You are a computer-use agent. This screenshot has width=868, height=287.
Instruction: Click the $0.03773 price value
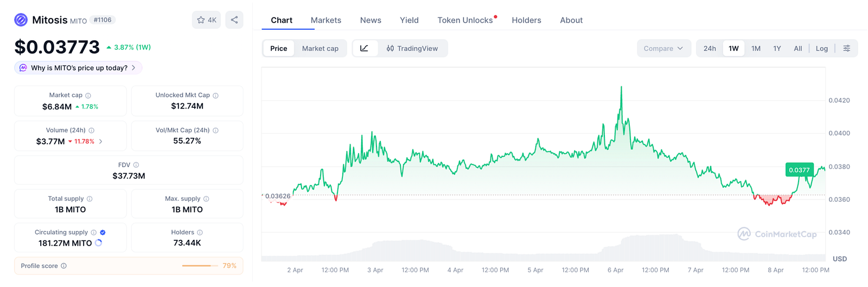click(57, 47)
